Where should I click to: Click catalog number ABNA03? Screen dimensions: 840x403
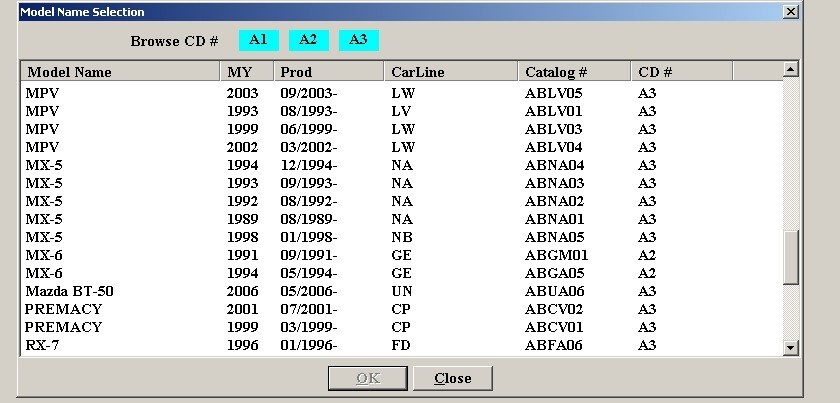click(x=554, y=183)
